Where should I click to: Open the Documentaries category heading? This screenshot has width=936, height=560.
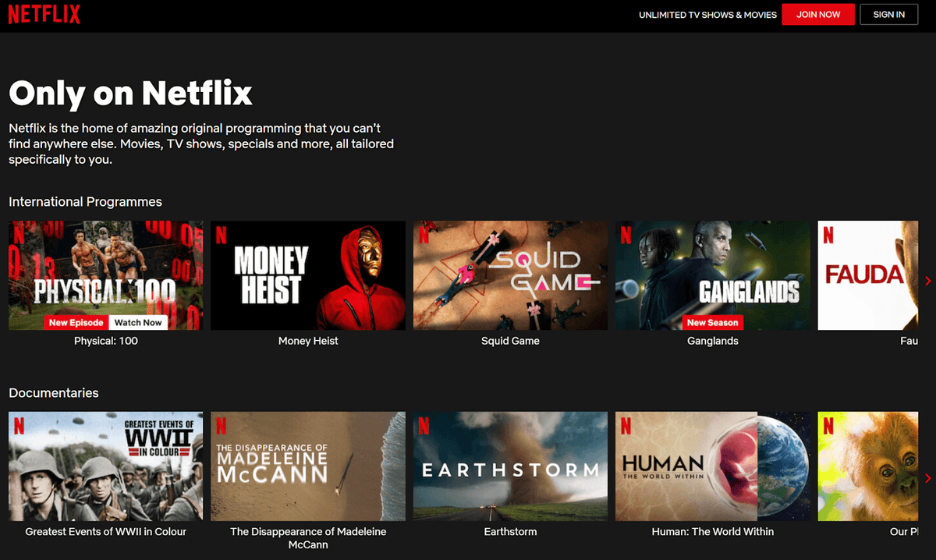[x=54, y=393]
